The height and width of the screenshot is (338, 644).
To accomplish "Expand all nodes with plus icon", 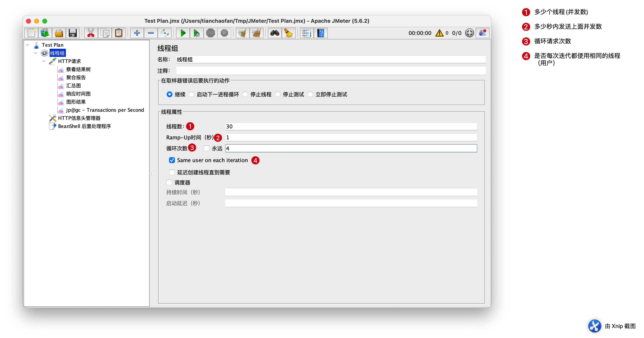I will click(137, 33).
